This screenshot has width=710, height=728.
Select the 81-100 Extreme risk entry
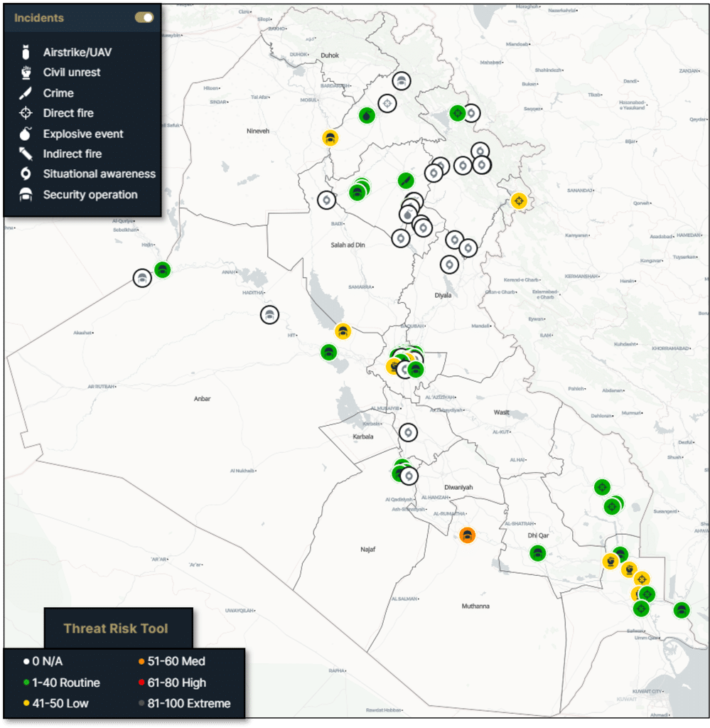pos(186,704)
